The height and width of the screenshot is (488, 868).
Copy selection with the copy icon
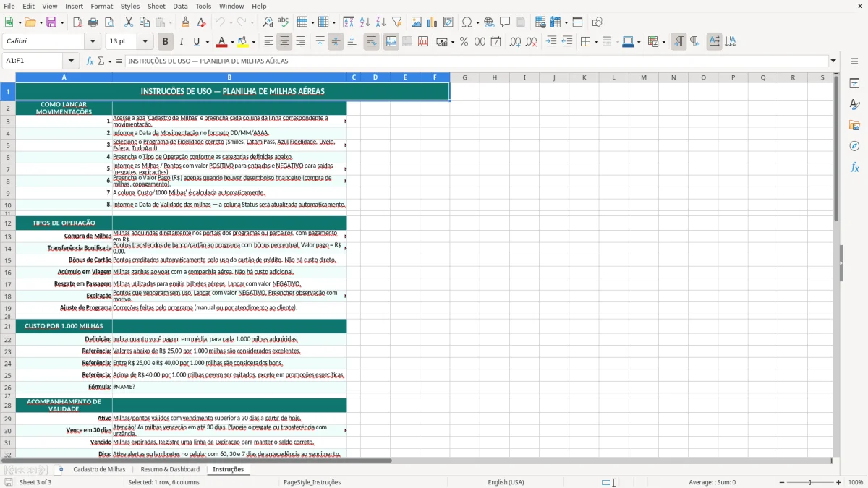(145, 22)
